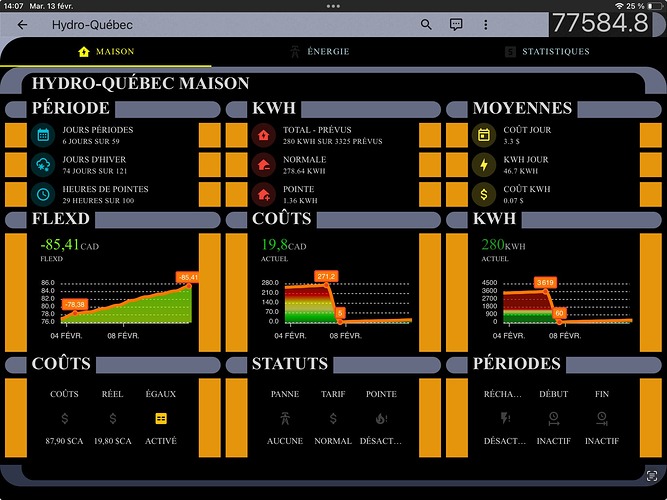Open the Jours d'hiver row text
This screenshot has width=667, height=500.
click(x=94, y=165)
